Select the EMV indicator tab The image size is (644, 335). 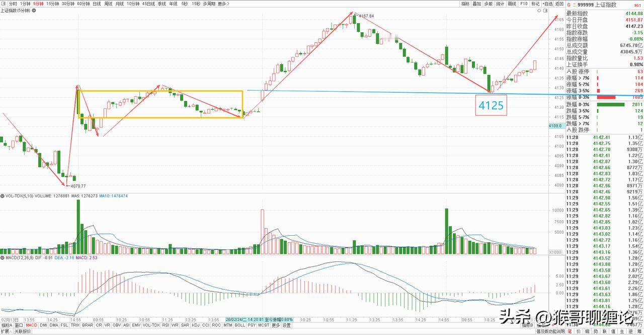[x=136, y=325]
